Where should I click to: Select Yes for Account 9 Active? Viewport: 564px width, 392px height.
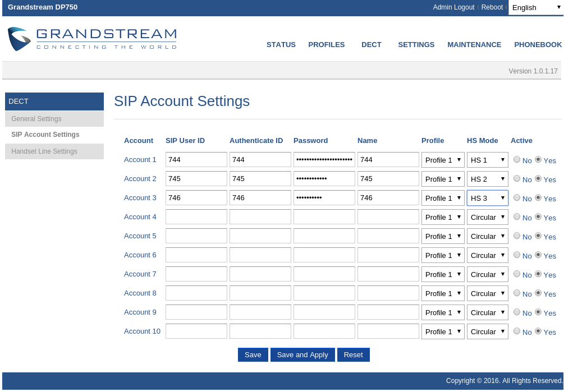pos(538,311)
